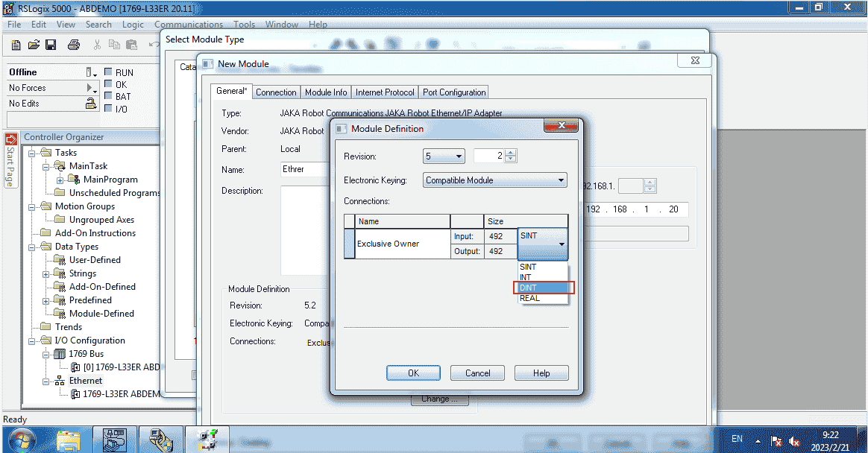Open the Port Configuration tab
Screen dimensions: 868x453
454,92
